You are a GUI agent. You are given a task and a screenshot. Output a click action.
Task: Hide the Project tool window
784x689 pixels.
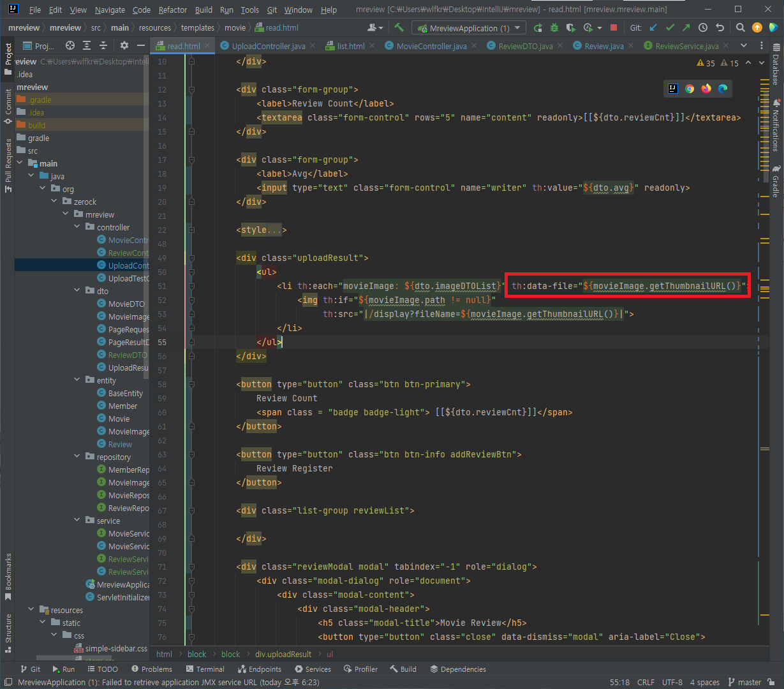coord(140,46)
